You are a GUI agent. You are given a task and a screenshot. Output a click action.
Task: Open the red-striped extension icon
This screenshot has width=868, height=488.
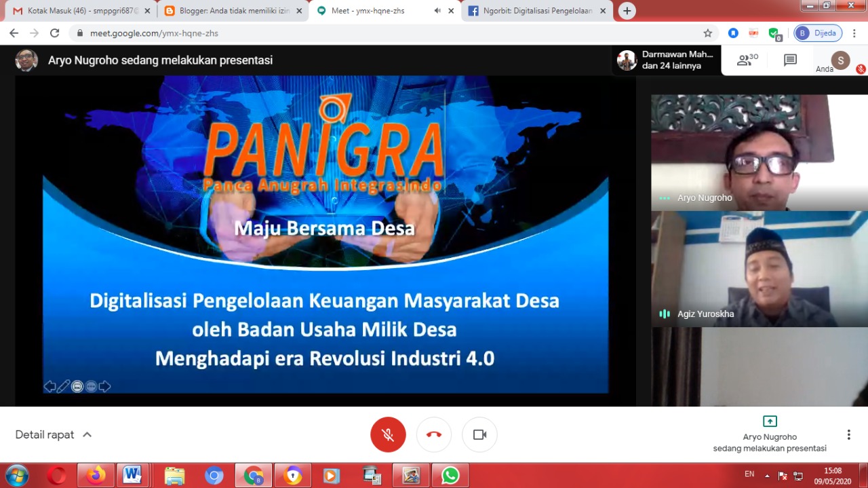point(753,33)
